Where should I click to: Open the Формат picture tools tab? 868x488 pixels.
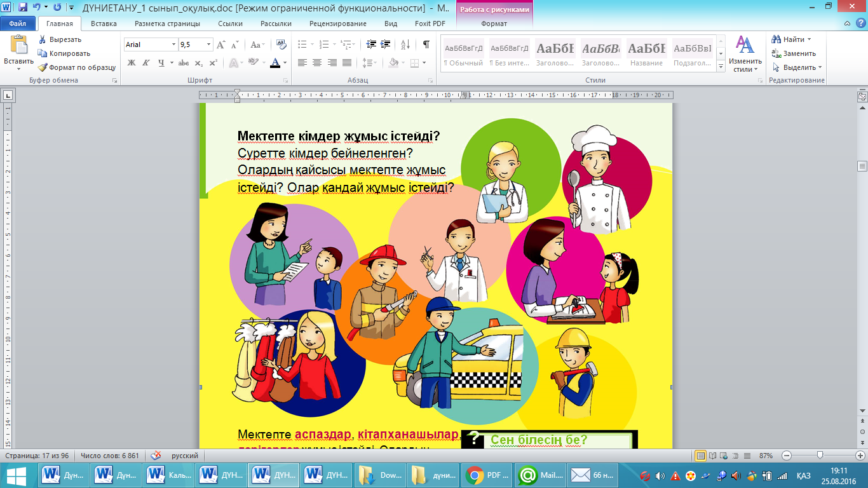coord(494,24)
